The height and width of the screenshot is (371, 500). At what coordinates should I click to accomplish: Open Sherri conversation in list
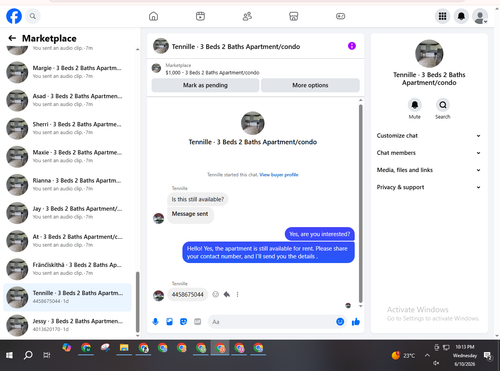click(x=67, y=128)
